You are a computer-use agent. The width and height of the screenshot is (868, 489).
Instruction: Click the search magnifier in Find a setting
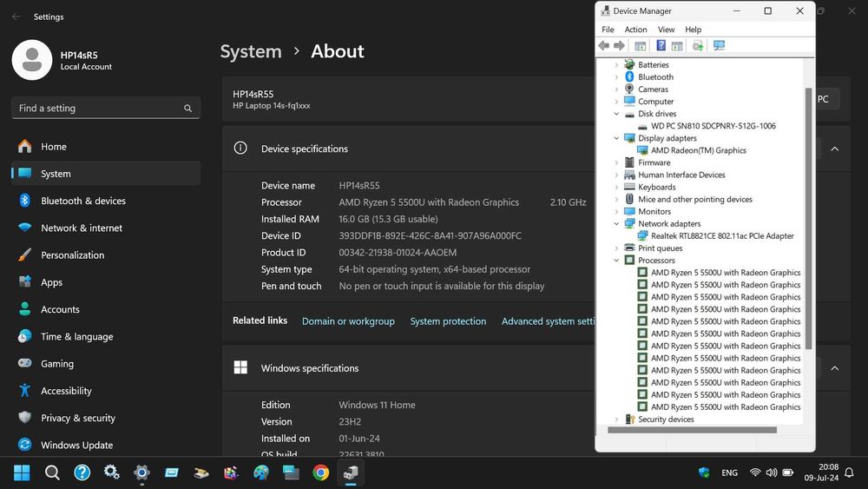(x=187, y=109)
